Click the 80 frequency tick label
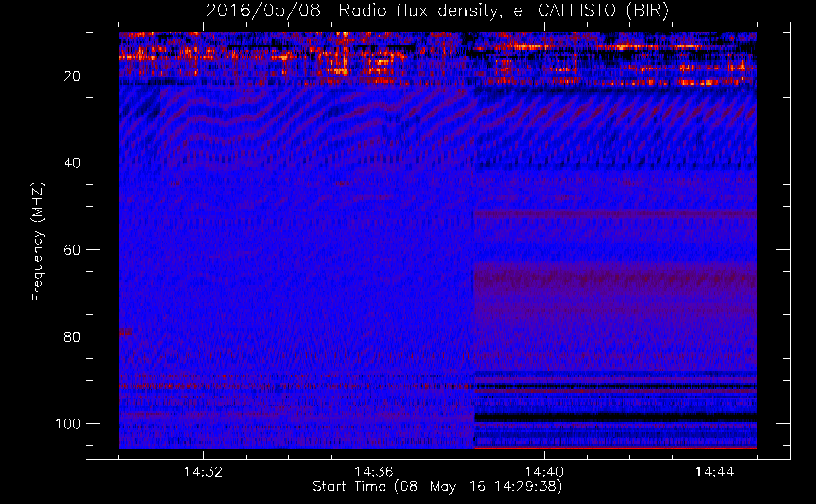The width and height of the screenshot is (816, 504). click(x=72, y=337)
